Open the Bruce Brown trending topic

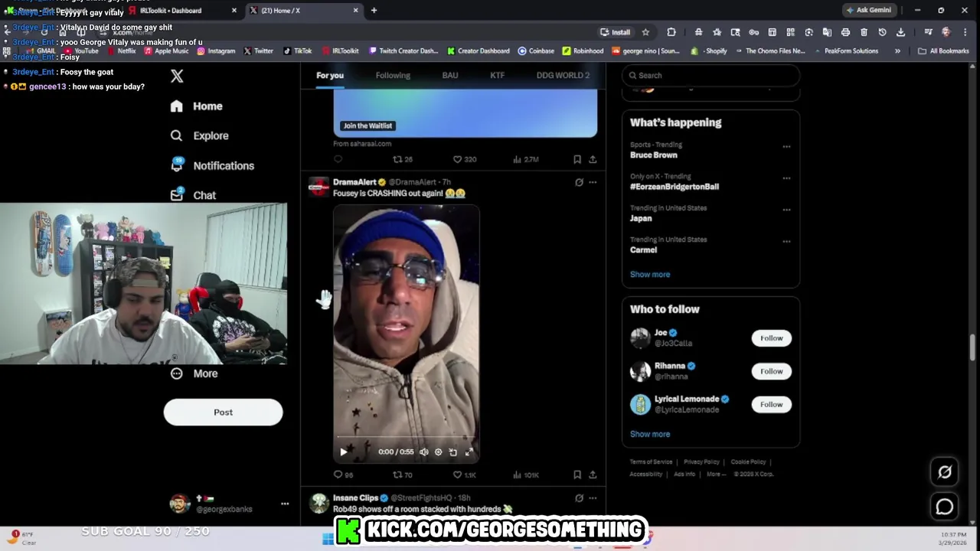(653, 155)
